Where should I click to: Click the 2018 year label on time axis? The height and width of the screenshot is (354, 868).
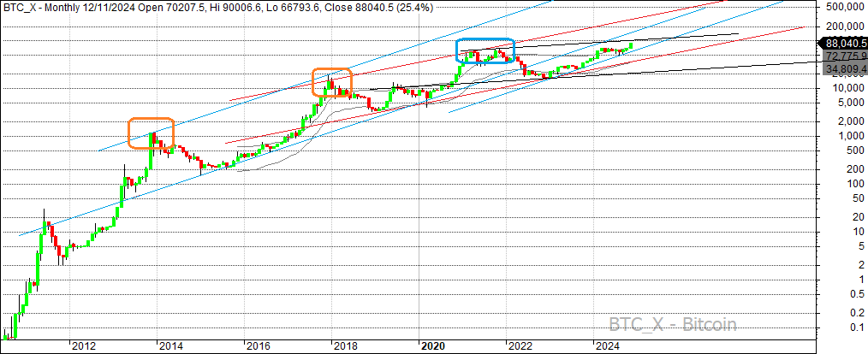345,346
